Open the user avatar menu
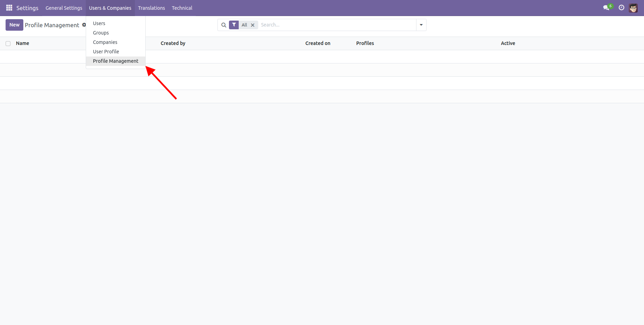644x325 pixels. pyautogui.click(x=633, y=8)
